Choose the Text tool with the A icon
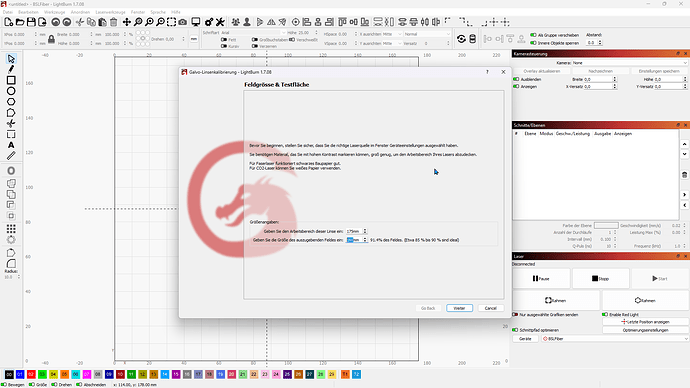This screenshot has width=690, height=388. pyautogui.click(x=11, y=145)
